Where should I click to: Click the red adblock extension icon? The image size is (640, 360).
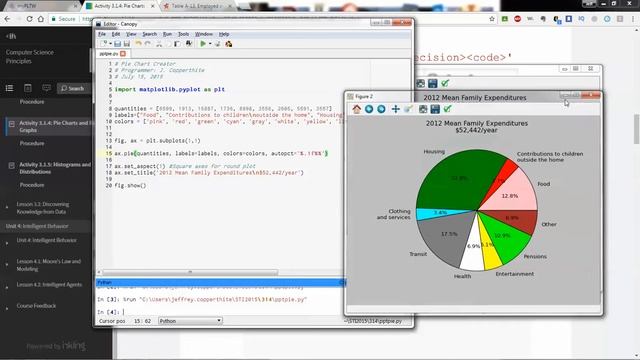(x=517, y=19)
